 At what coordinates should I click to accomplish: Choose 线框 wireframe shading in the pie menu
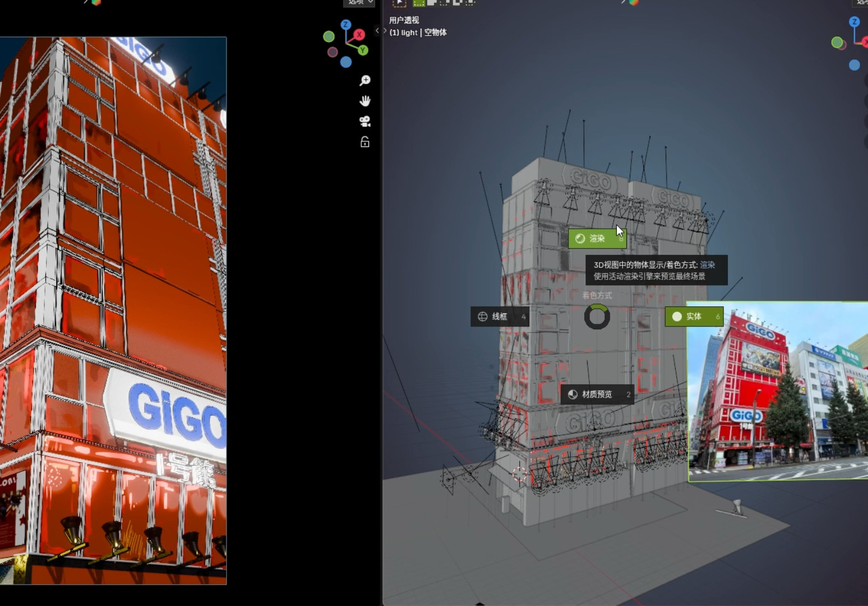pyautogui.click(x=500, y=316)
